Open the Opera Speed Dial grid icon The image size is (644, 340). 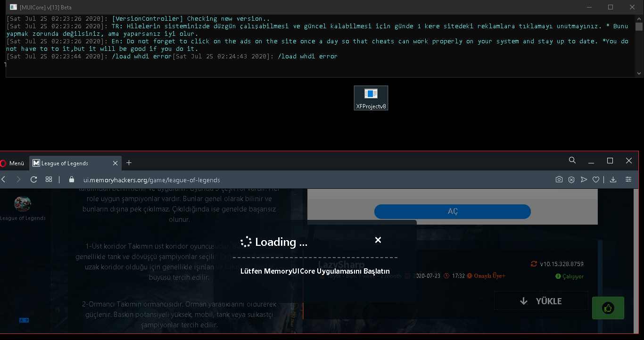(x=49, y=179)
